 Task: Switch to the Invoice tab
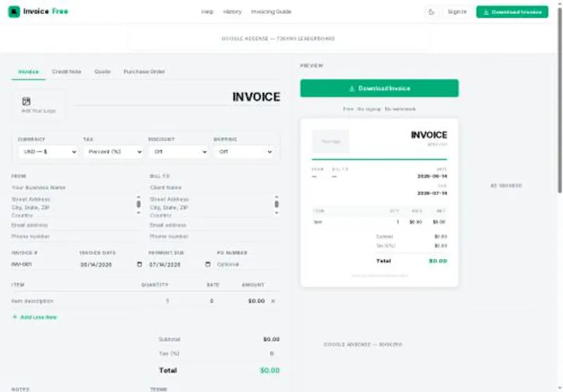coord(28,72)
